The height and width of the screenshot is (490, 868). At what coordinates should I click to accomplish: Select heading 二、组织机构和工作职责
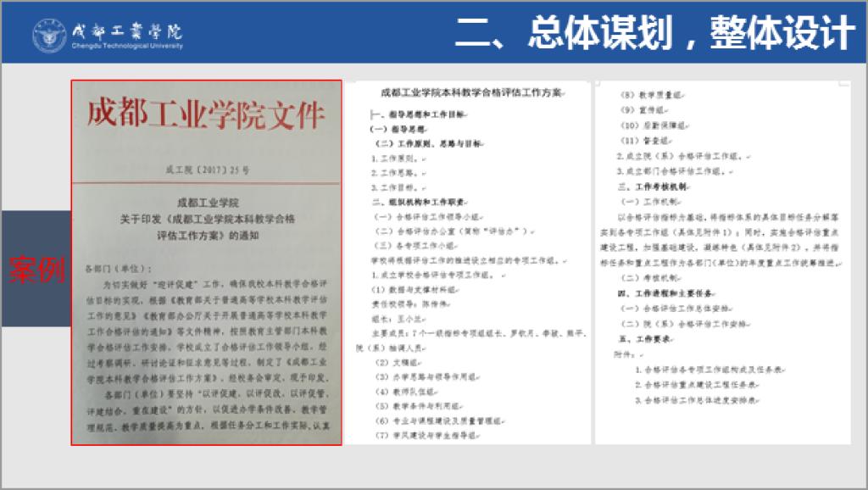pyautogui.click(x=413, y=203)
